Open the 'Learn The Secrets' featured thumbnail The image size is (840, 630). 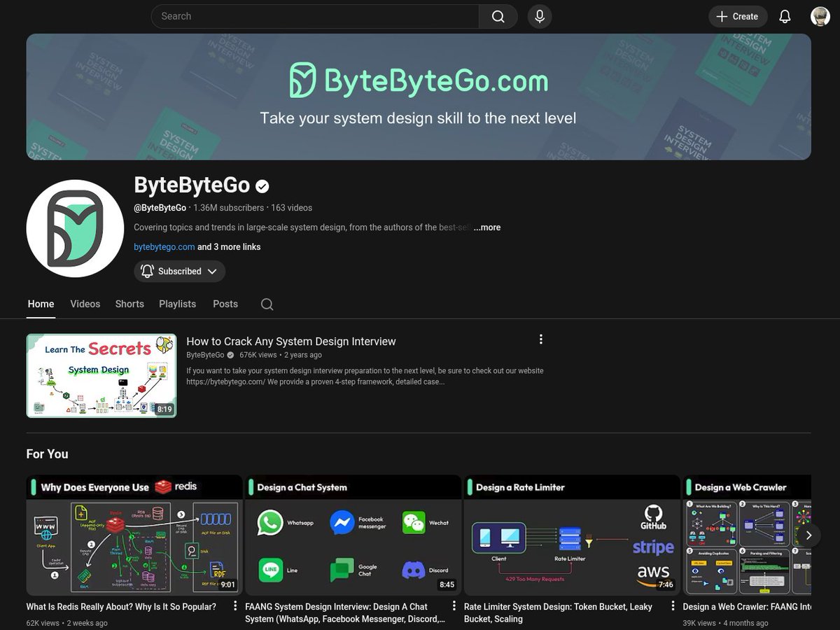(101, 376)
